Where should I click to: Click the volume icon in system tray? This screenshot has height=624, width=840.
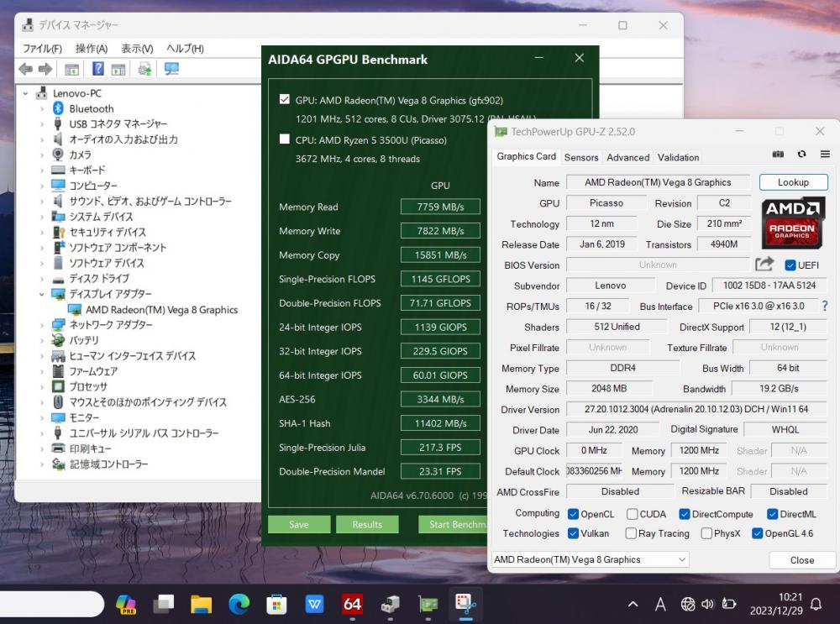pos(707,604)
